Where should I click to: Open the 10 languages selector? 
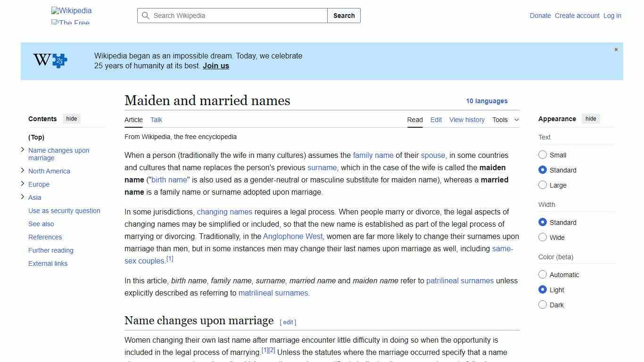[x=487, y=101]
